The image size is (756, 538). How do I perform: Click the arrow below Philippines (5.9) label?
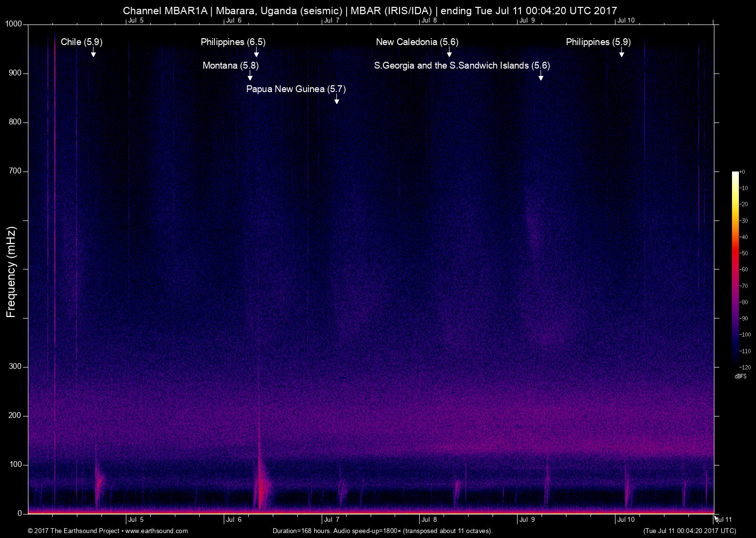point(621,52)
